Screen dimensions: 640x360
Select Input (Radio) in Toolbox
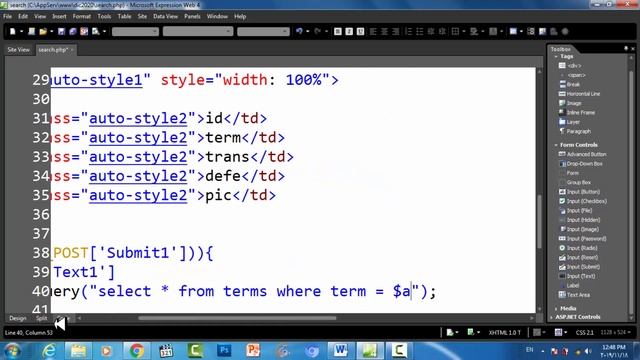coord(578,248)
